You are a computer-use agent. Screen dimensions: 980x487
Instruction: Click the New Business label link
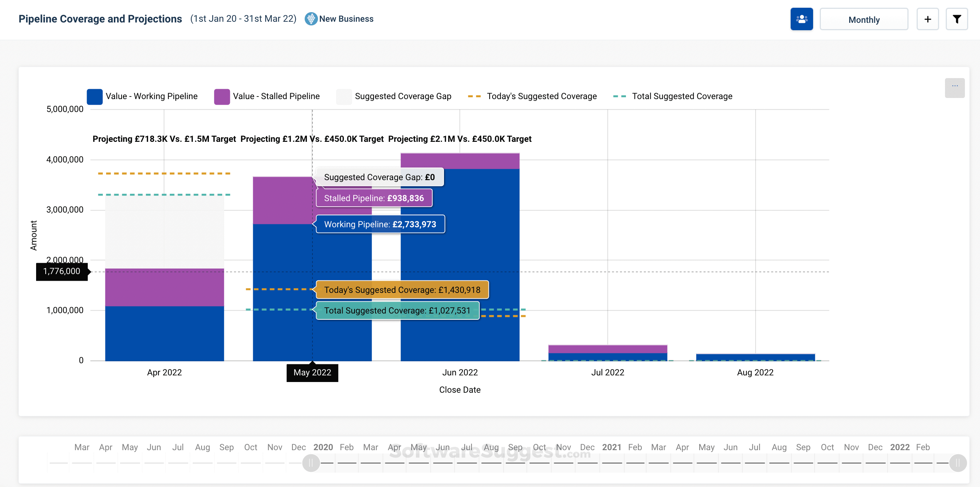(346, 19)
